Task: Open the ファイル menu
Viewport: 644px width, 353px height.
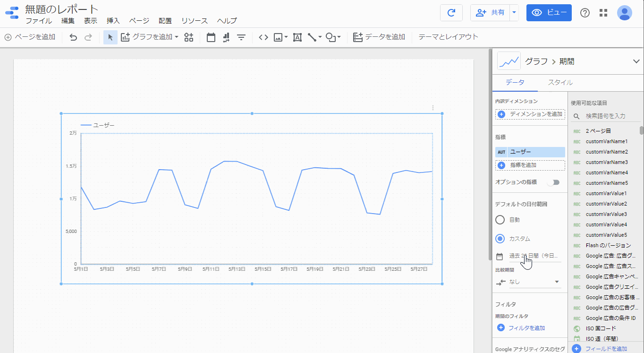Action: pyautogui.click(x=39, y=21)
